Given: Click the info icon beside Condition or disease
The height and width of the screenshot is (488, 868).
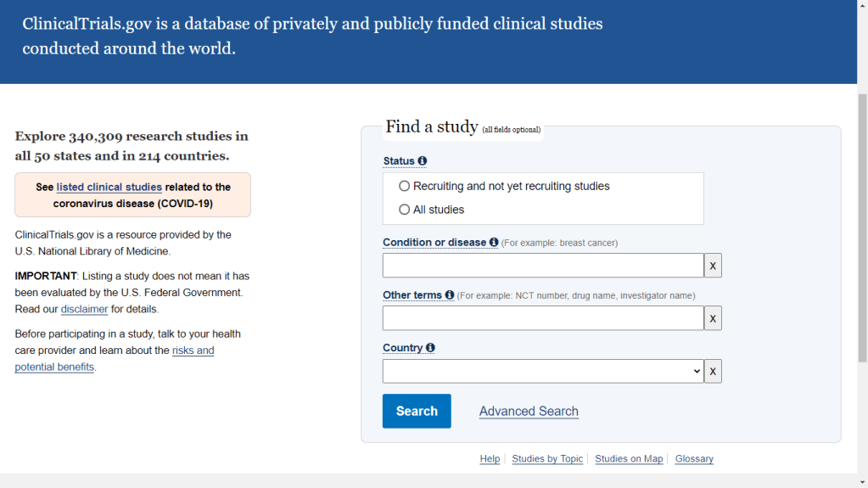Looking at the screenshot, I should [x=494, y=243].
